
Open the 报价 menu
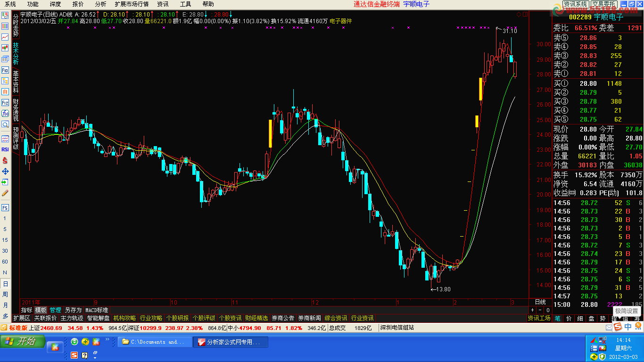coord(78,4)
